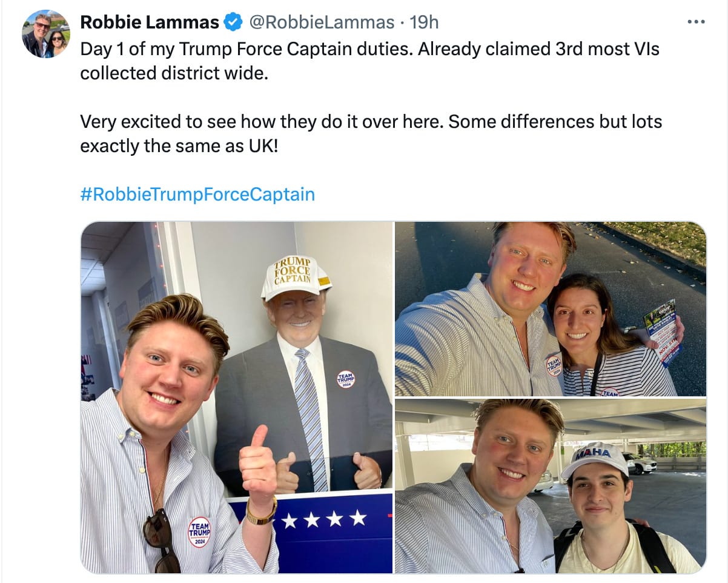Click the flyers held by the woman
Viewport: 728px width, 583px height.
(x=663, y=331)
